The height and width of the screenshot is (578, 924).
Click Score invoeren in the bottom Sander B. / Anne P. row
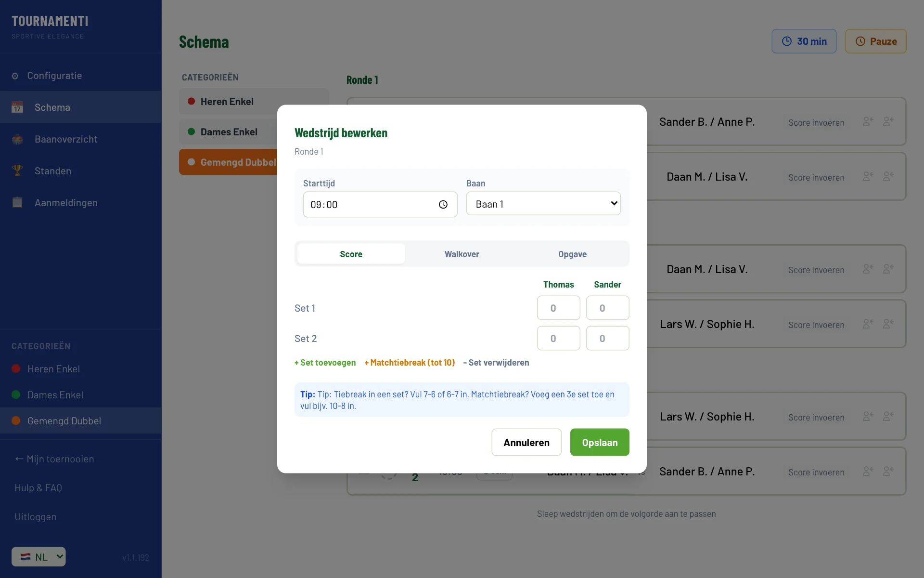(816, 473)
